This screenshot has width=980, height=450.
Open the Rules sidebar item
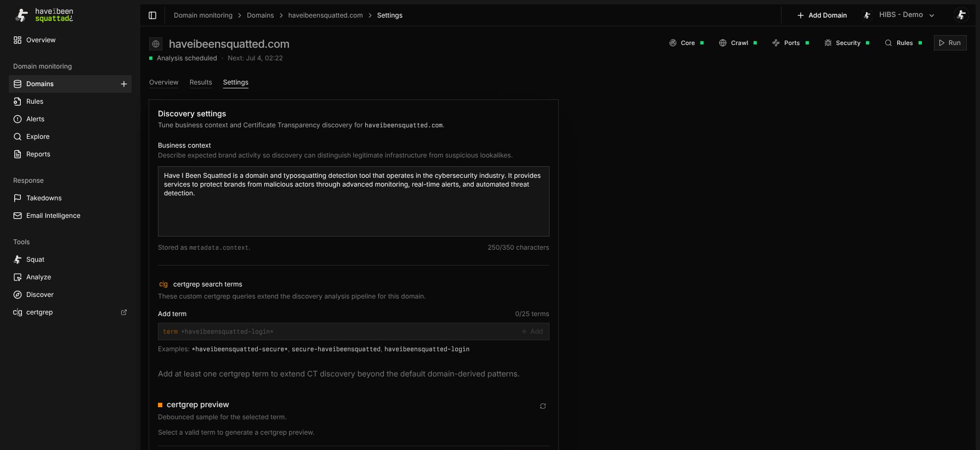pos(70,102)
